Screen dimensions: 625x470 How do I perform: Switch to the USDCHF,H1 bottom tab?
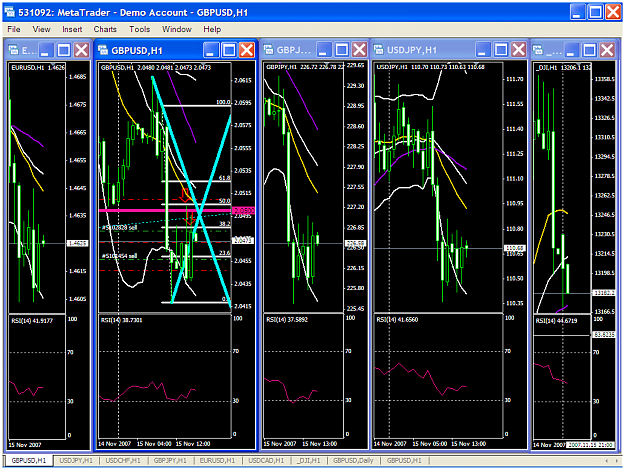[123, 460]
